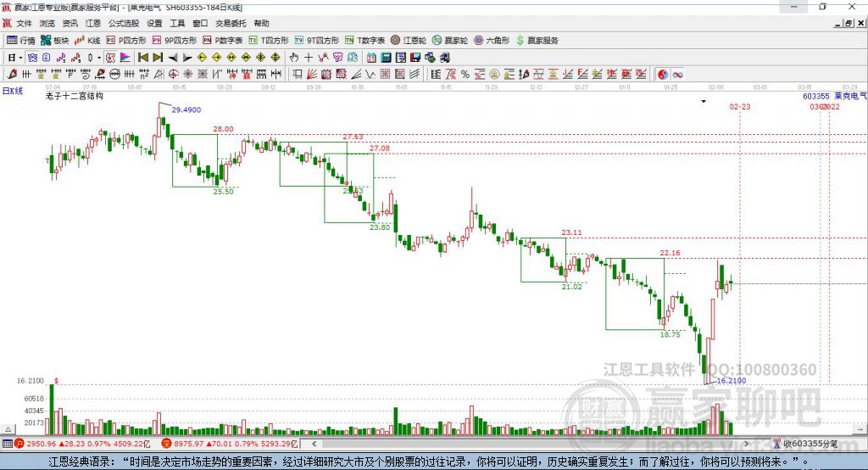This screenshot has width=868, height=470.
Task: Open the small black dropdown triangle on chart
Action: [x=704, y=102]
